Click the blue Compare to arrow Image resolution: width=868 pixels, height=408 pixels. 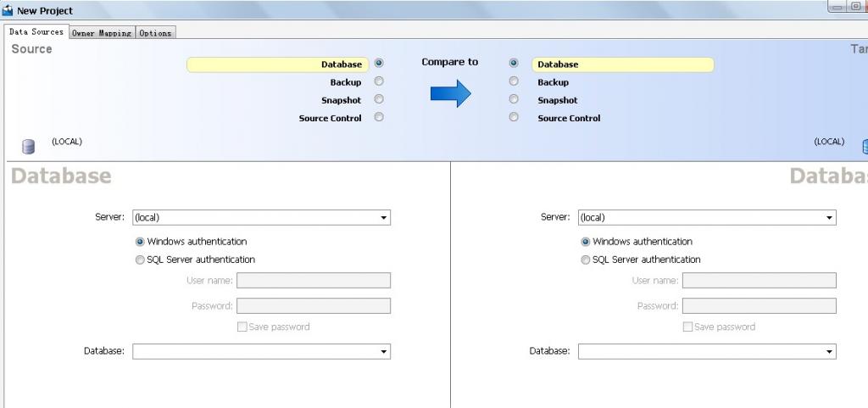tap(451, 93)
